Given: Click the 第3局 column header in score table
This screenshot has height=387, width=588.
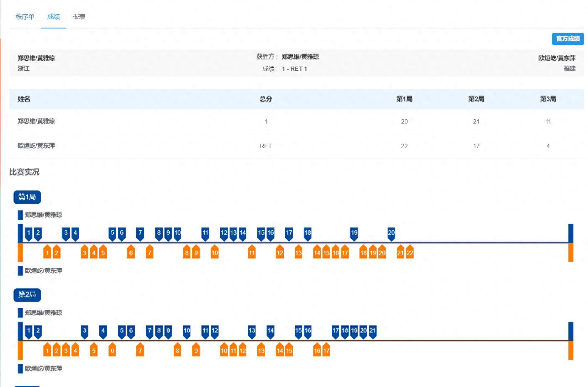Looking at the screenshot, I should point(548,99).
